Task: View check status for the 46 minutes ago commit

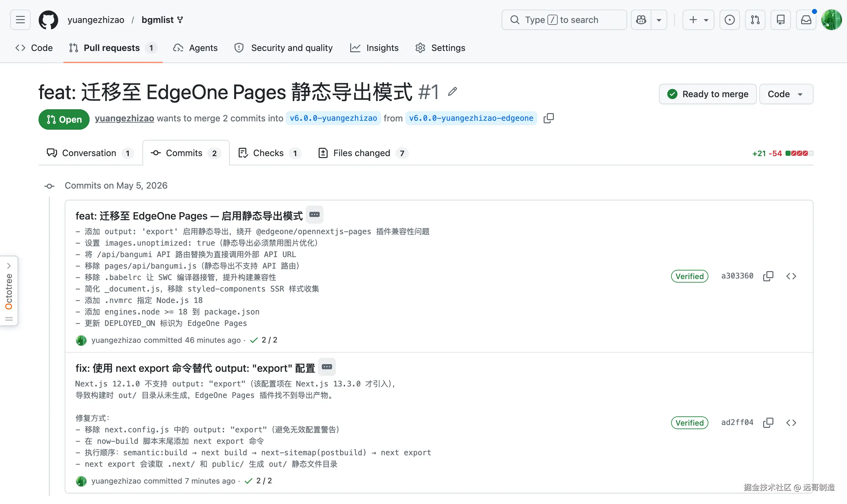Action: click(264, 340)
